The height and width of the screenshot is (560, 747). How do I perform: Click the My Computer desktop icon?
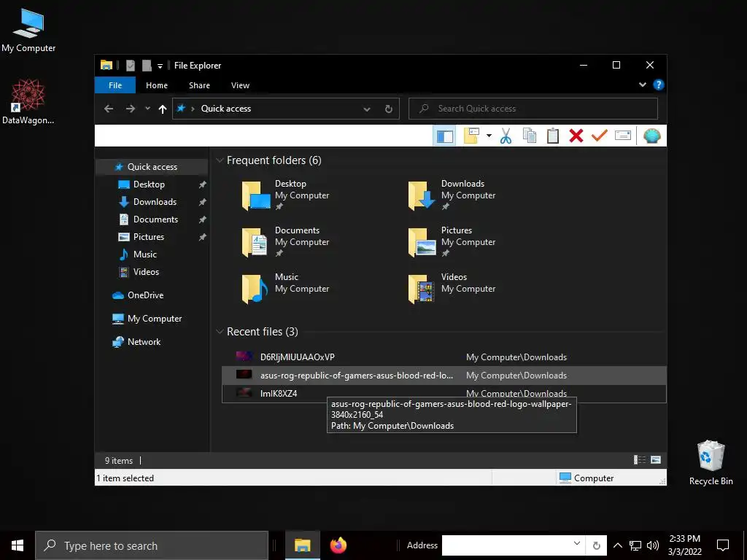[x=28, y=31]
